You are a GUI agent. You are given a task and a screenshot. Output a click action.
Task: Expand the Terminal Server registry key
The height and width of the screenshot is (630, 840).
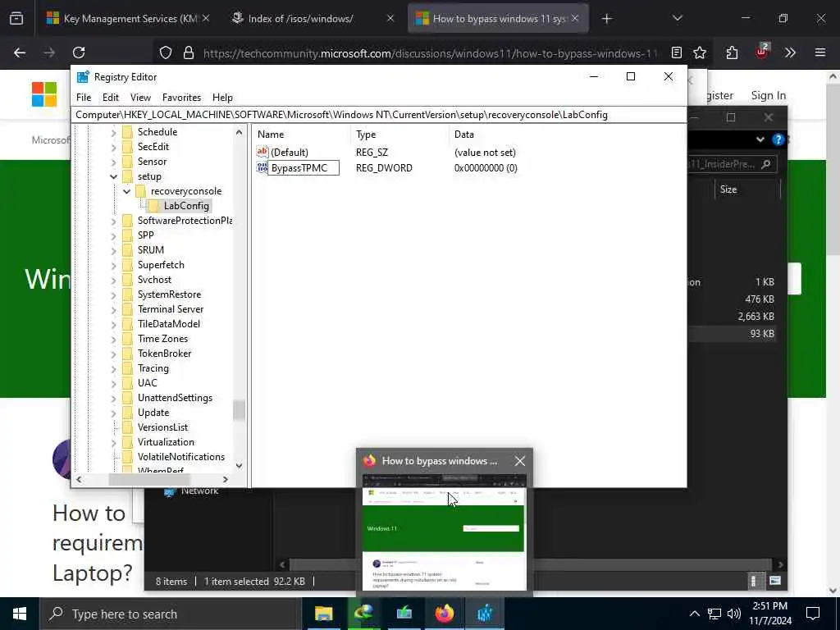click(113, 309)
